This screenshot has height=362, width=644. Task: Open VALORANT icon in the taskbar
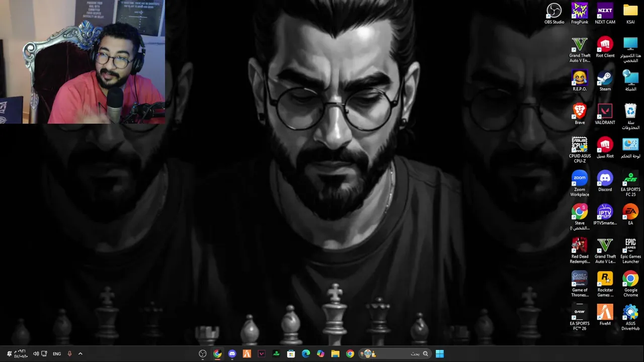(x=262, y=354)
